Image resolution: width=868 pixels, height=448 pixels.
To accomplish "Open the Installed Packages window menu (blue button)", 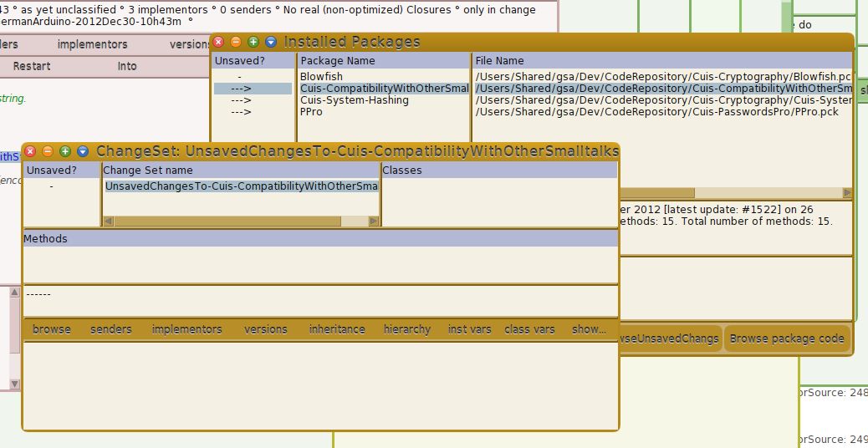I will 271,42.
